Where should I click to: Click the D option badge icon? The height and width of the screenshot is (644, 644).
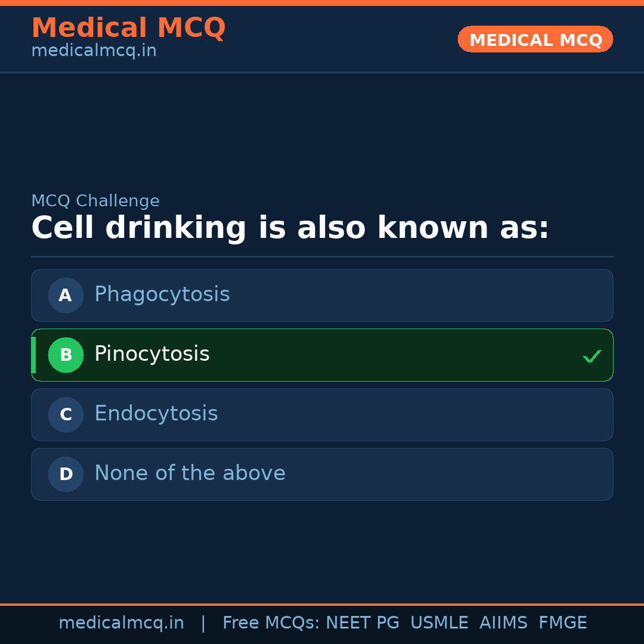pyautogui.click(x=66, y=474)
